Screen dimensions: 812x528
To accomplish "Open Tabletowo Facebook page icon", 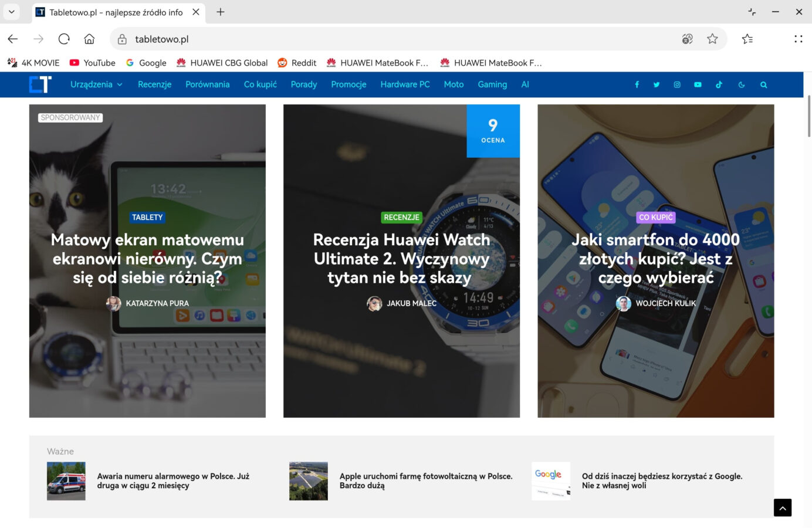I will click(637, 84).
